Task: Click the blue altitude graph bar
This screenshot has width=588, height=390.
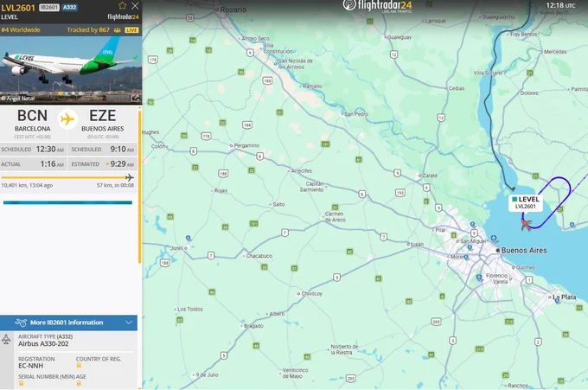Action: 67,202
